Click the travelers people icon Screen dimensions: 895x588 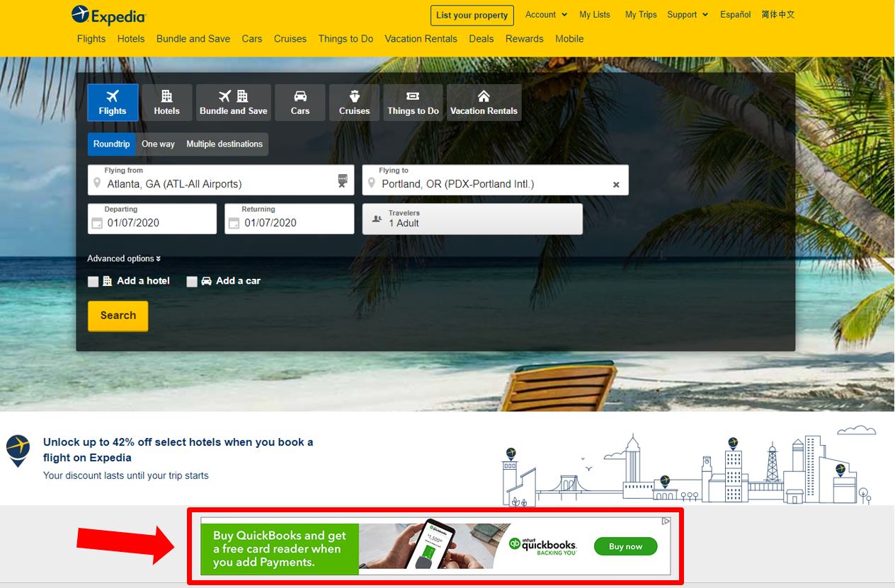click(x=377, y=219)
